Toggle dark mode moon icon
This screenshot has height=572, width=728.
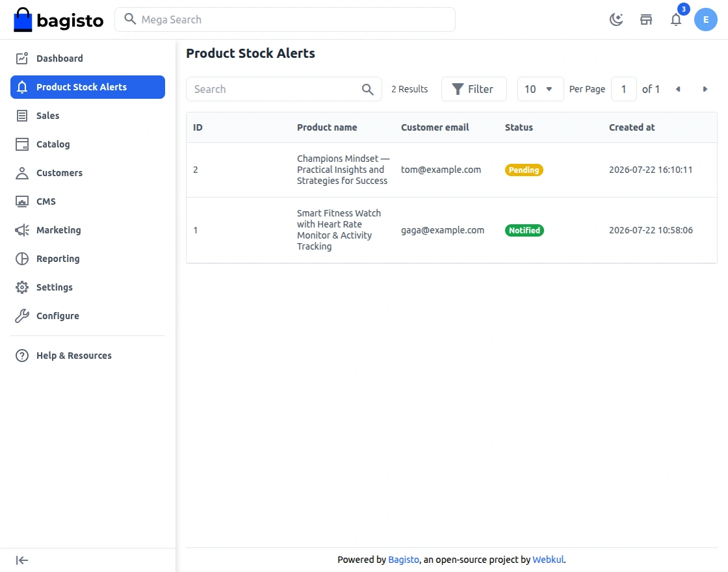coord(616,19)
